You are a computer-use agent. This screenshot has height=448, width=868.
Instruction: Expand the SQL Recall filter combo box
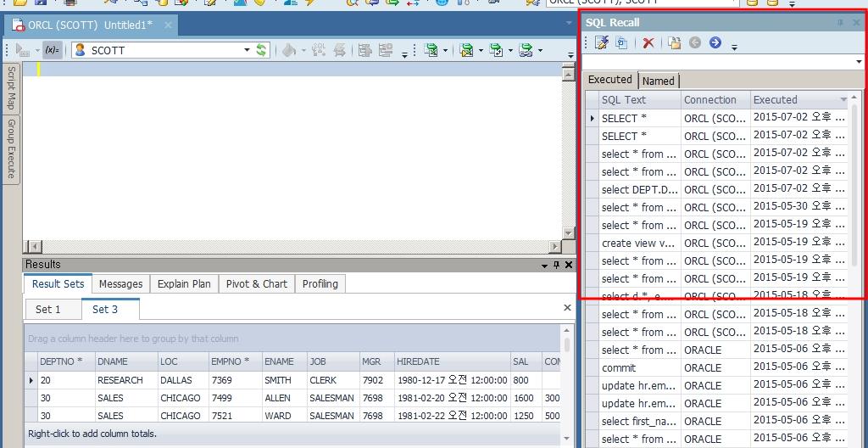[859, 62]
